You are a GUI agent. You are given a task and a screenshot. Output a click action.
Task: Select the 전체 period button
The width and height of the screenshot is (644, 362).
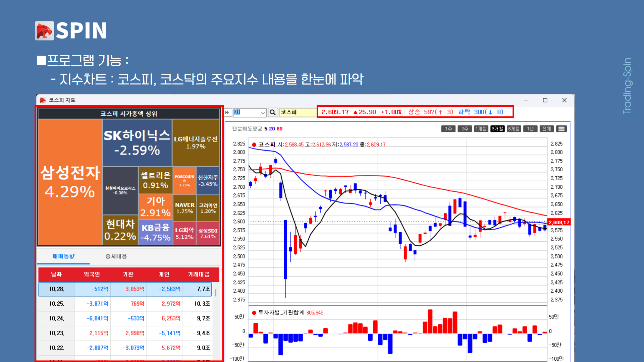(547, 129)
